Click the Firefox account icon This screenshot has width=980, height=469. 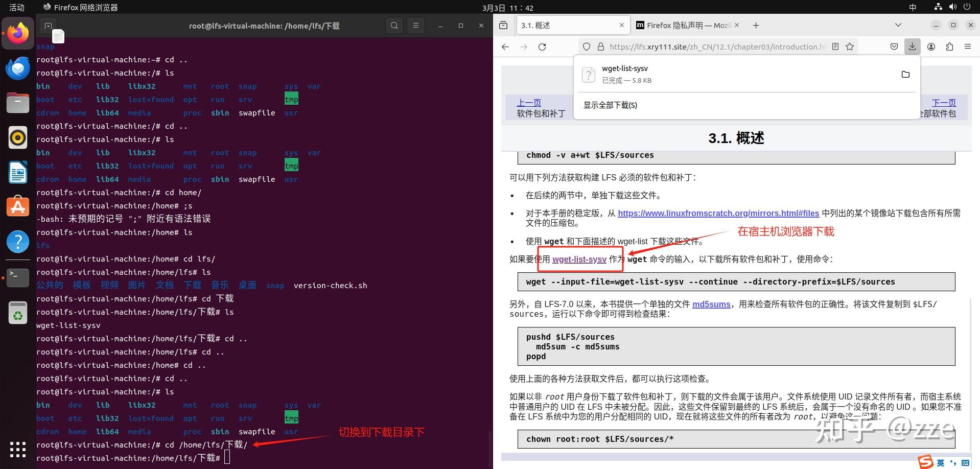[x=931, y=46]
